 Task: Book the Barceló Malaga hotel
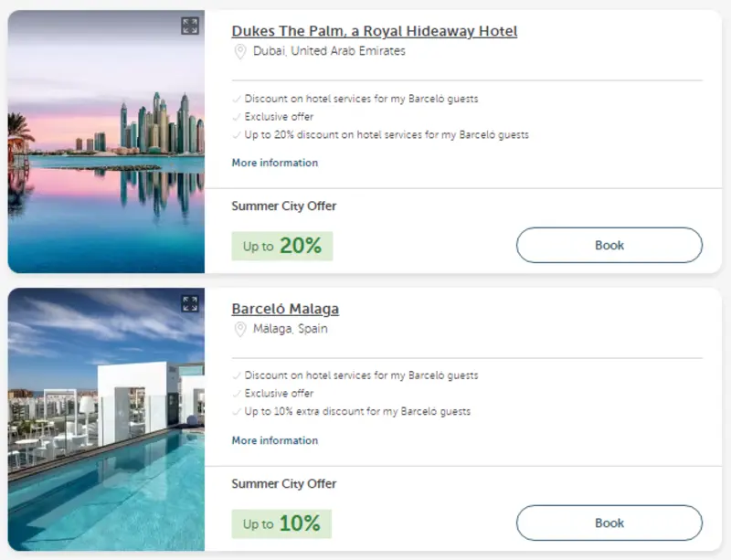(x=609, y=523)
